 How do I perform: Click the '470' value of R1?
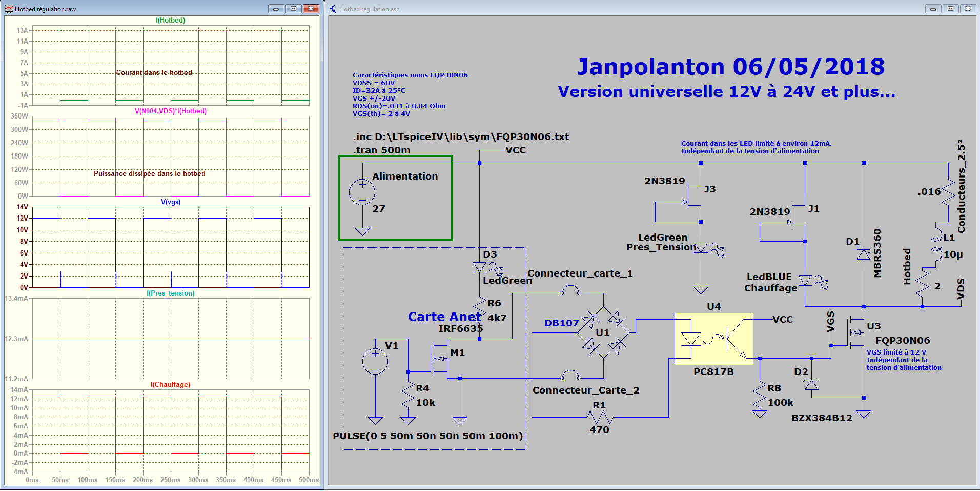[x=599, y=430]
